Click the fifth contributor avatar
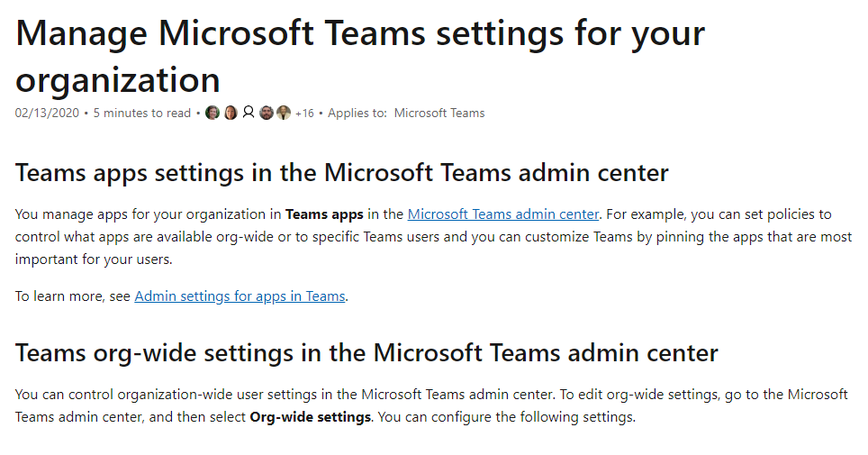Screen dimensions: 868x455 pyautogui.click(x=284, y=113)
